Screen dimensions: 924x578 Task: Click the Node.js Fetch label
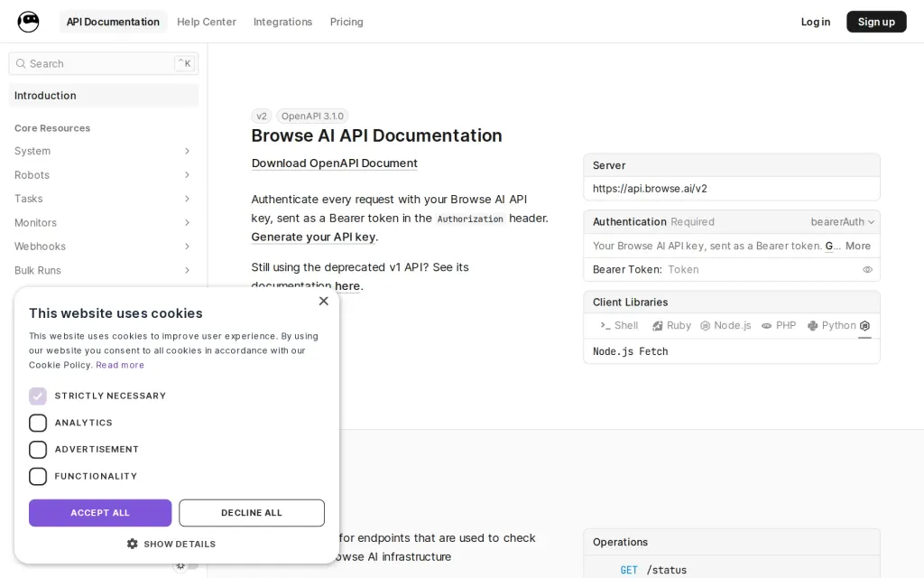631,351
